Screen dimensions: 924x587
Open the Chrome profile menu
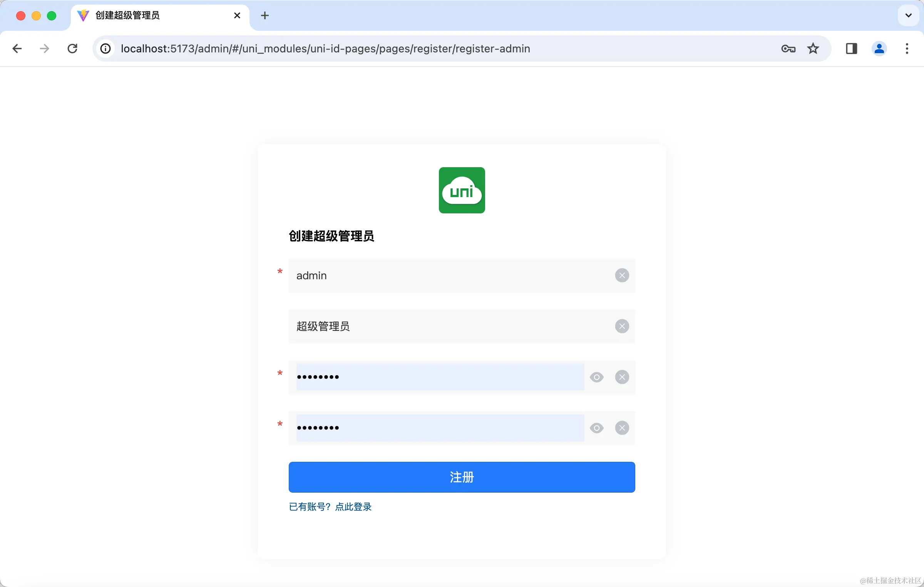pos(879,49)
